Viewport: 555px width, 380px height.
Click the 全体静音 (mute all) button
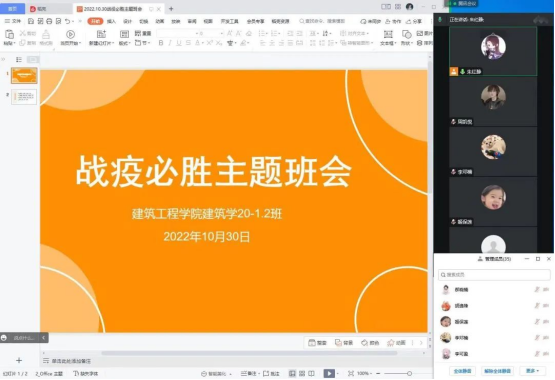tap(462, 371)
